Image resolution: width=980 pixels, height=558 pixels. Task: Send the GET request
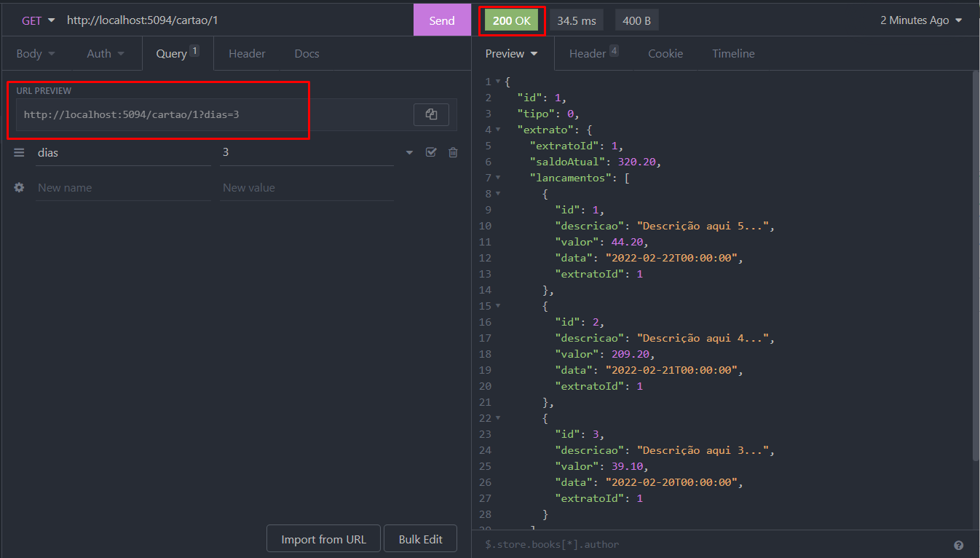click(x=442, y=20)
